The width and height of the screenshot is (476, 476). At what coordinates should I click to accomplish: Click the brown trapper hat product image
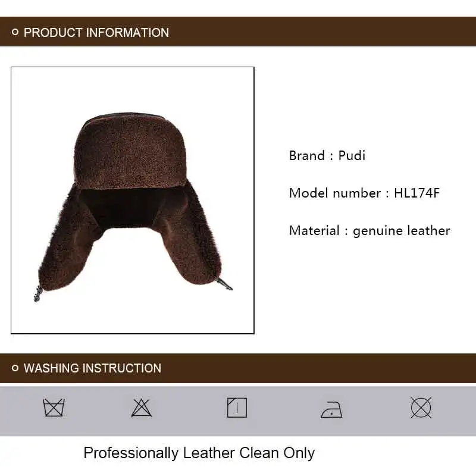click(133, 201)
